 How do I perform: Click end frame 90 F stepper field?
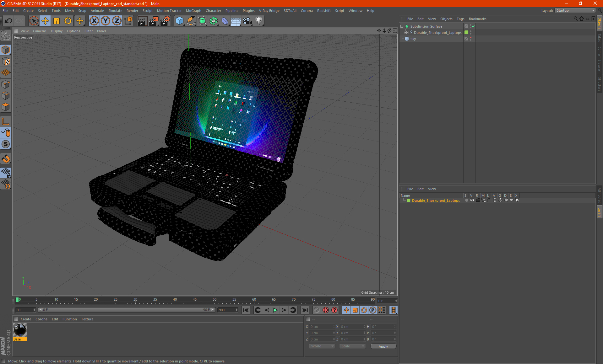click(x=228, y=310)
